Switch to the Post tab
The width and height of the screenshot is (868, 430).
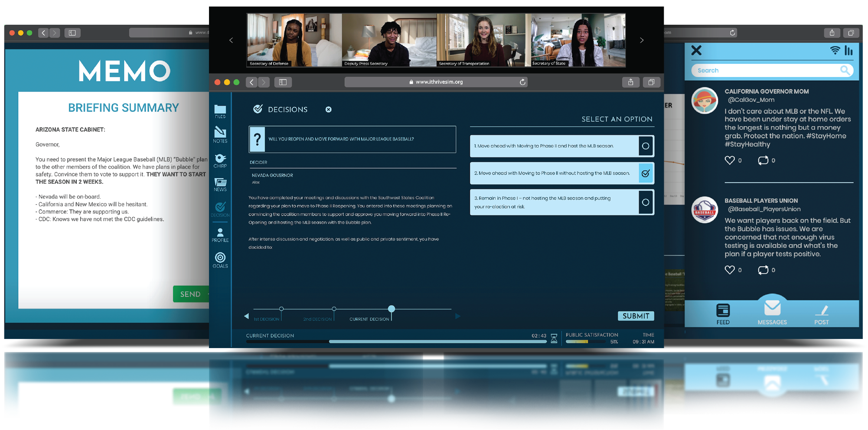(x=821, y=315)
